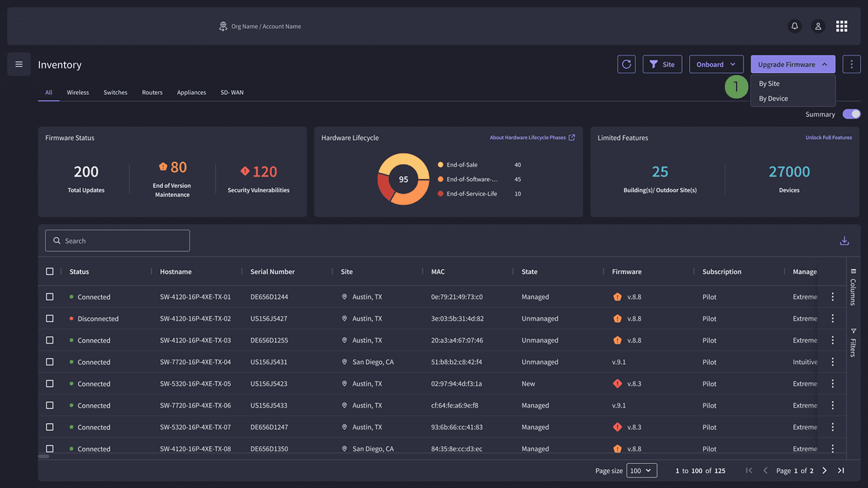Click Unlock Full Features link
Viewport: 868px width, 488px height.
829,137
